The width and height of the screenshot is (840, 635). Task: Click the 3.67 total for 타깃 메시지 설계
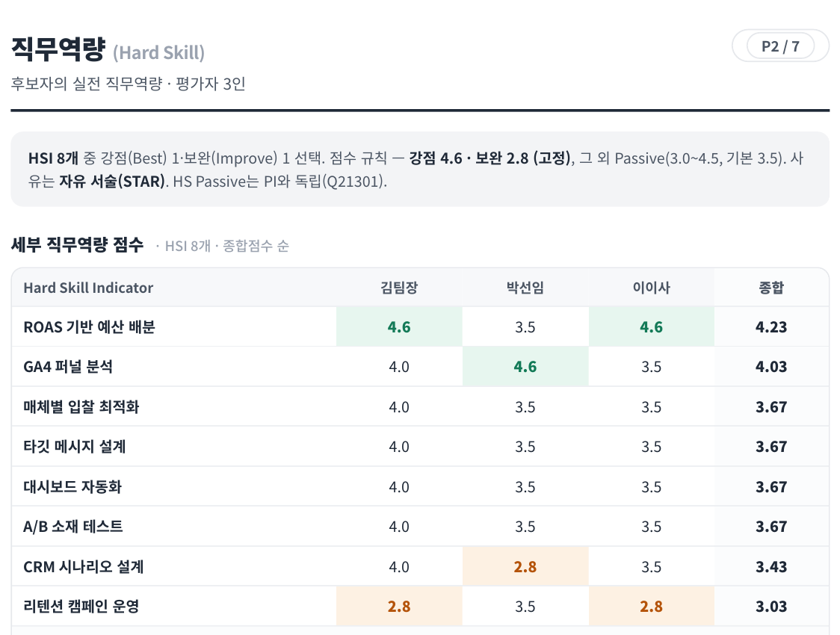[771, 447]
